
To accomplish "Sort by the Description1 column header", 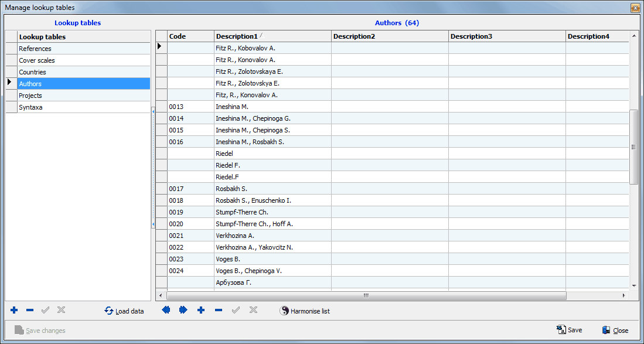I will 237,36.
